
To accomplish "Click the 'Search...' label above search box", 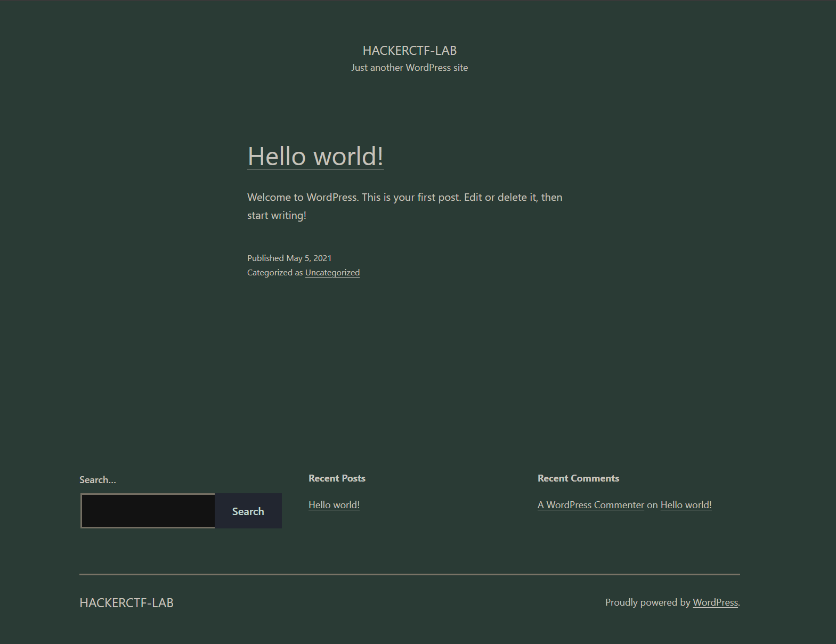I will pyautogui.click(x=98, y=480).
